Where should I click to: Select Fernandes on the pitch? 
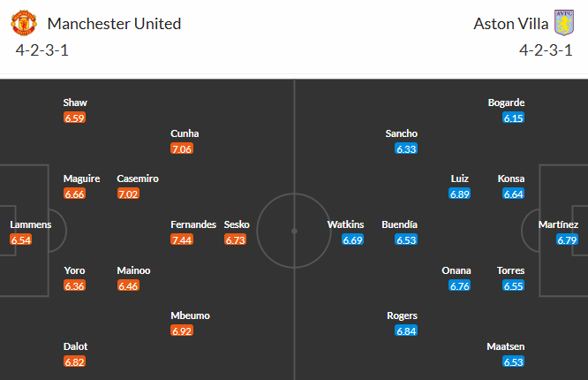pos(193,224)
